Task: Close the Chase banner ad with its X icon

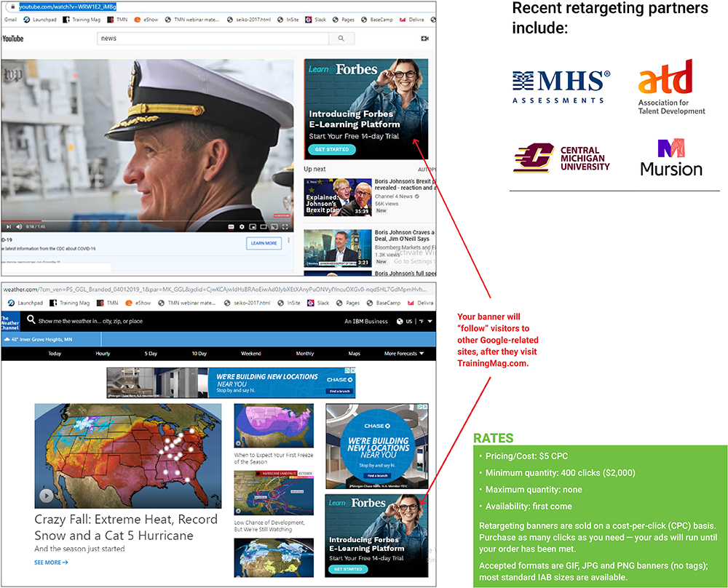Action: (353, 370)
